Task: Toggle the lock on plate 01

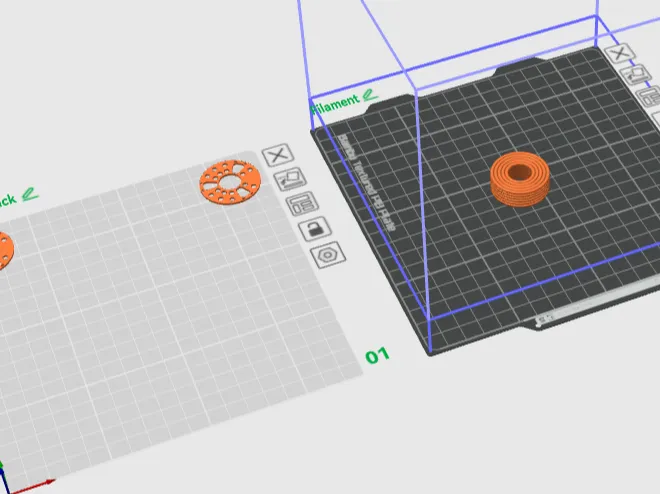Action: click(x=315, y=229)
